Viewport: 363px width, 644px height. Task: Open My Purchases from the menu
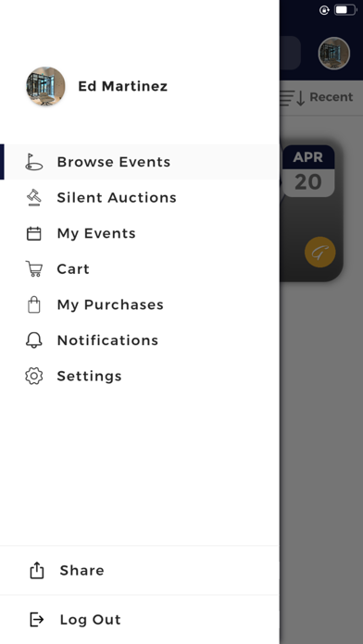tap(140, 304)
